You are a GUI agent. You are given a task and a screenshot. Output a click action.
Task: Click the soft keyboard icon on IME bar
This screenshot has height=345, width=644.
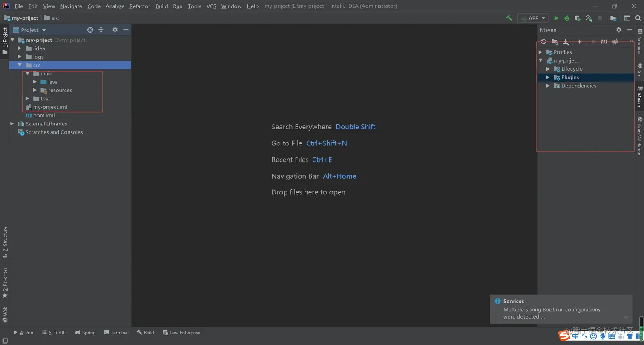pyautogui.click(x=612, y=336)
